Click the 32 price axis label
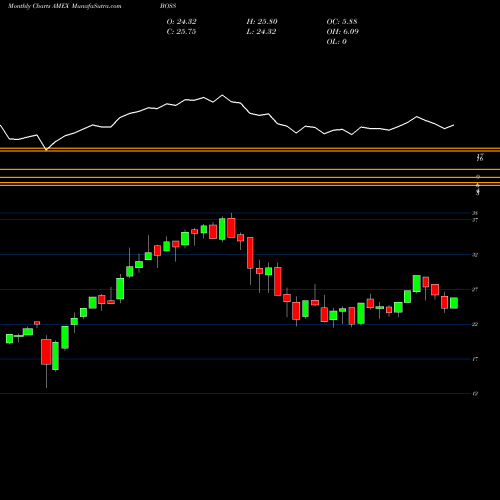The height and width of the screenshot is (500, 500). point(475,255)
